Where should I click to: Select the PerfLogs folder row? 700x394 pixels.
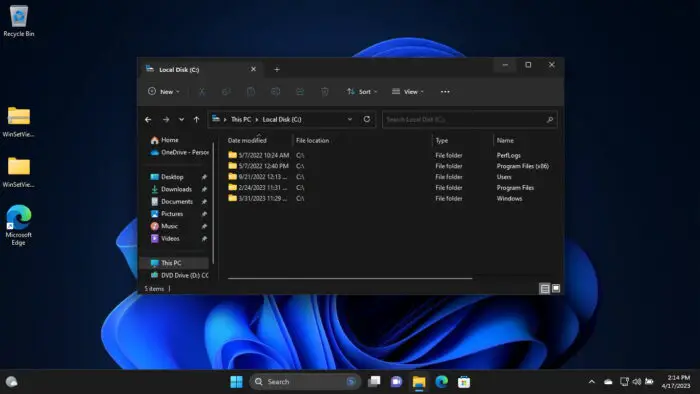point(393,155)
